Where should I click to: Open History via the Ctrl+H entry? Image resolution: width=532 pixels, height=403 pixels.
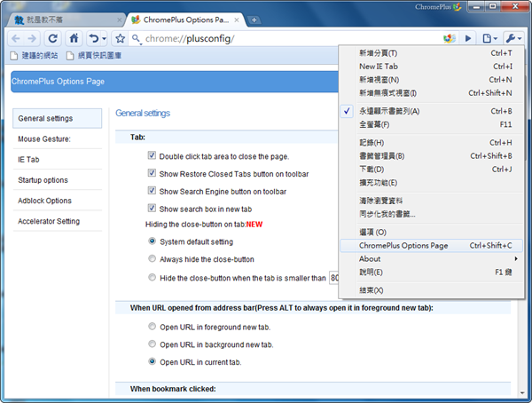(431, 143)
